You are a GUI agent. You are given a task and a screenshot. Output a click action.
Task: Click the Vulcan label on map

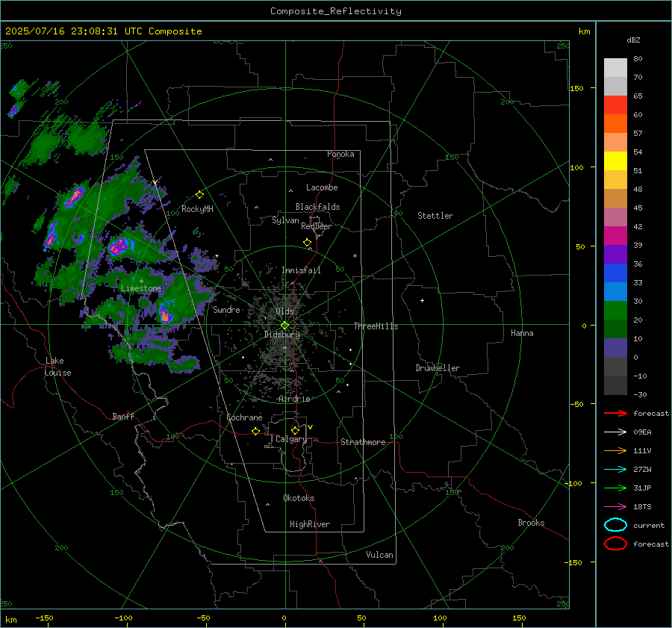click(x=379, y=555)
